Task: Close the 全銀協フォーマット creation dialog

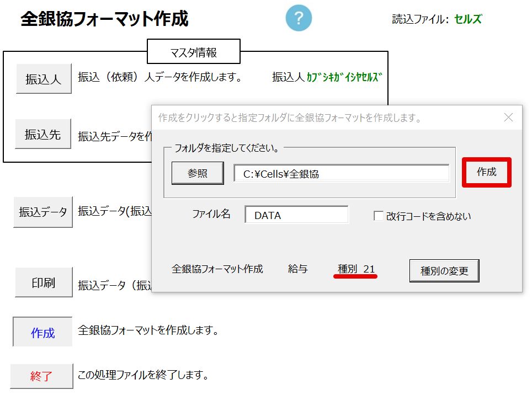Action: click(x=508, y=118)
